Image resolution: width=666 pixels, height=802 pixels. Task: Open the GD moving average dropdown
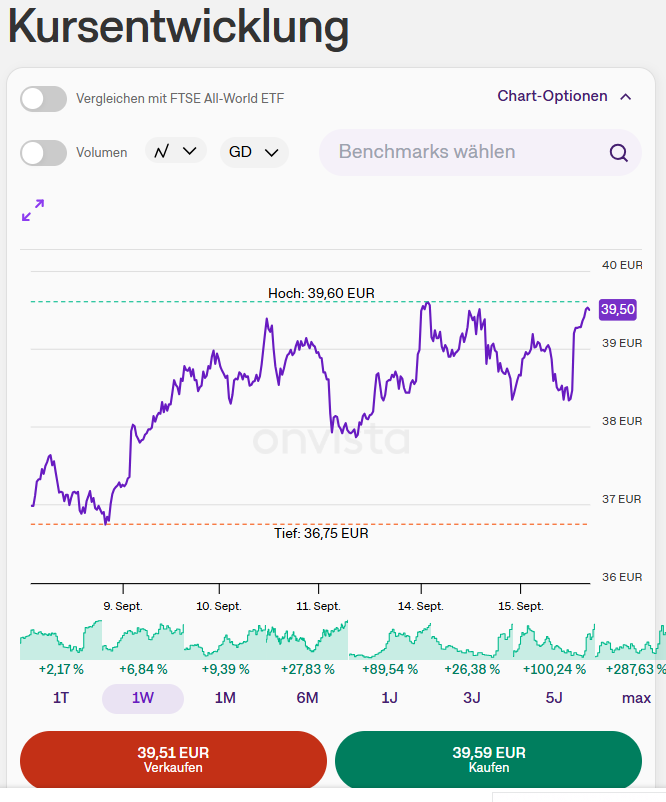coord(254,152)
